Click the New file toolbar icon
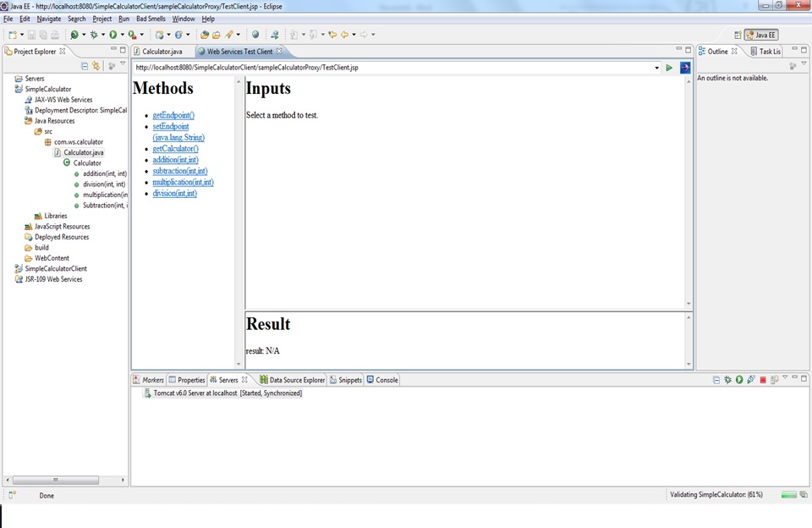 click(x=13, y=35)
